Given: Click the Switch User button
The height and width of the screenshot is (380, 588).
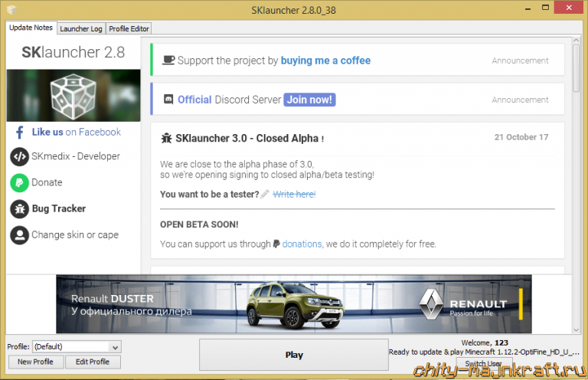Looking at the screenshot, I should pyautogui.click(x=483, y=364).
